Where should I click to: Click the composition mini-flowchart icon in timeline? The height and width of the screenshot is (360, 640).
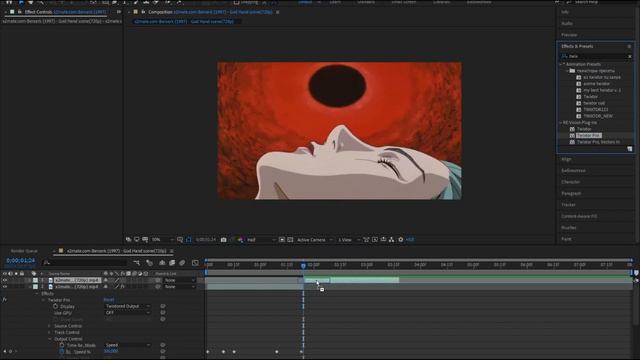click(x=137, y=263)
